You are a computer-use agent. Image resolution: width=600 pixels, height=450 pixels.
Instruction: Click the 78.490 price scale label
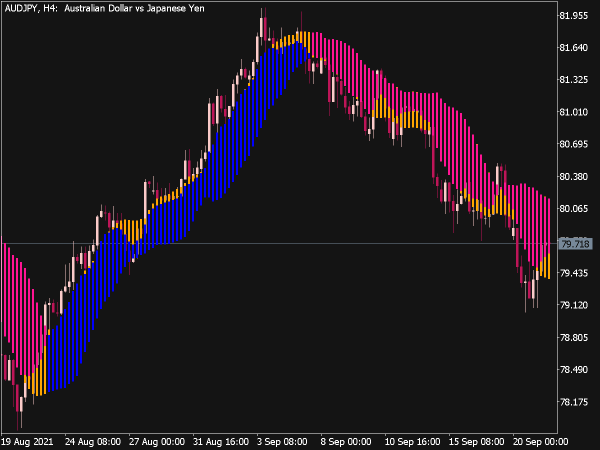[574, 370]
